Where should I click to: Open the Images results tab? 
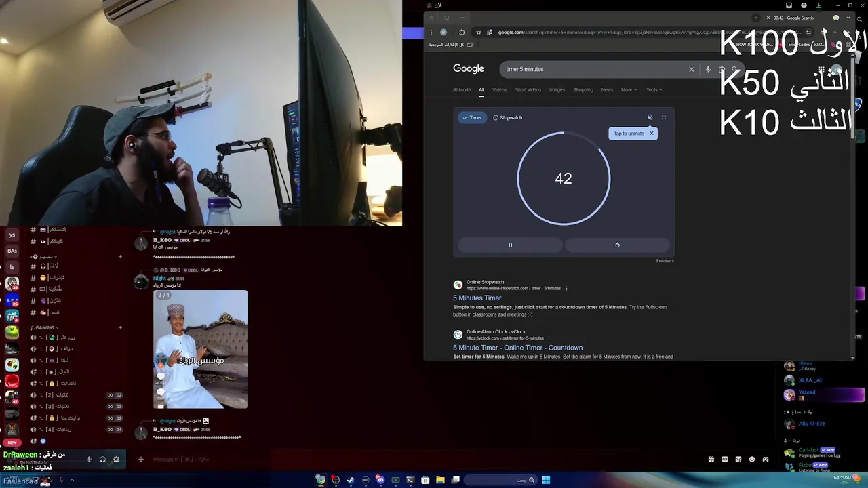pos(557,89)
